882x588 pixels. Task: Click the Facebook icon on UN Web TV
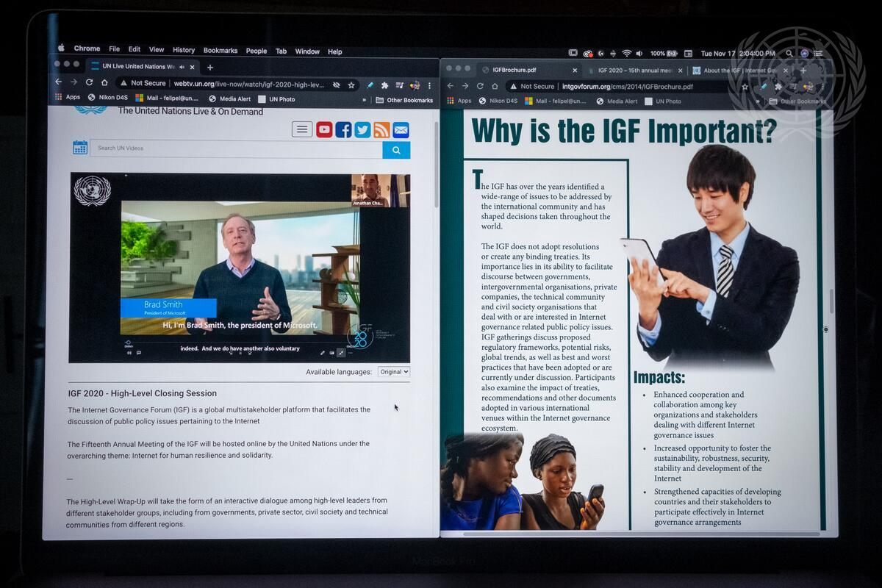coord(343,130)
